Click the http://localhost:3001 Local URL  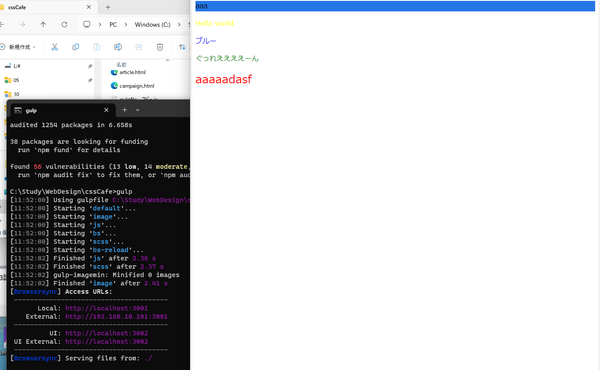[x=106, y=308]
